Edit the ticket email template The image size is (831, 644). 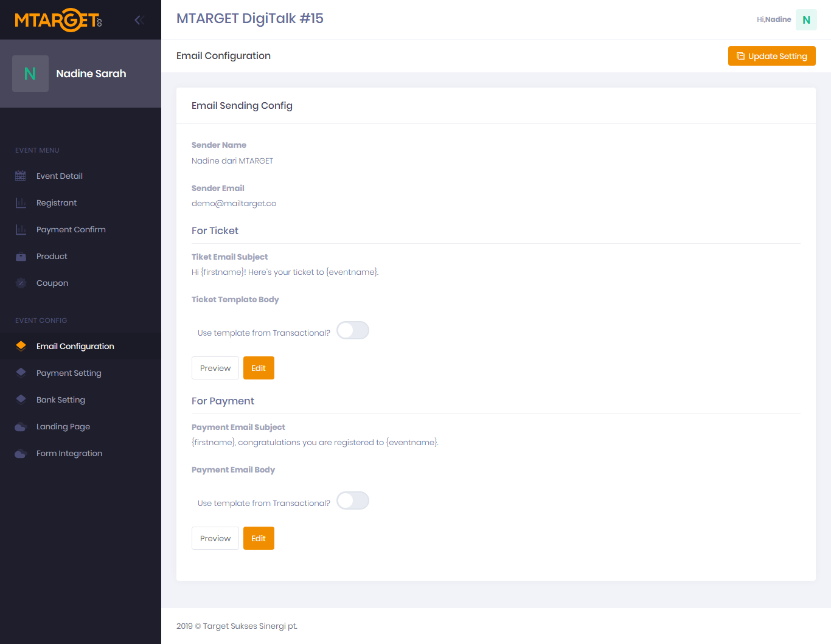[x=259, y=368]
